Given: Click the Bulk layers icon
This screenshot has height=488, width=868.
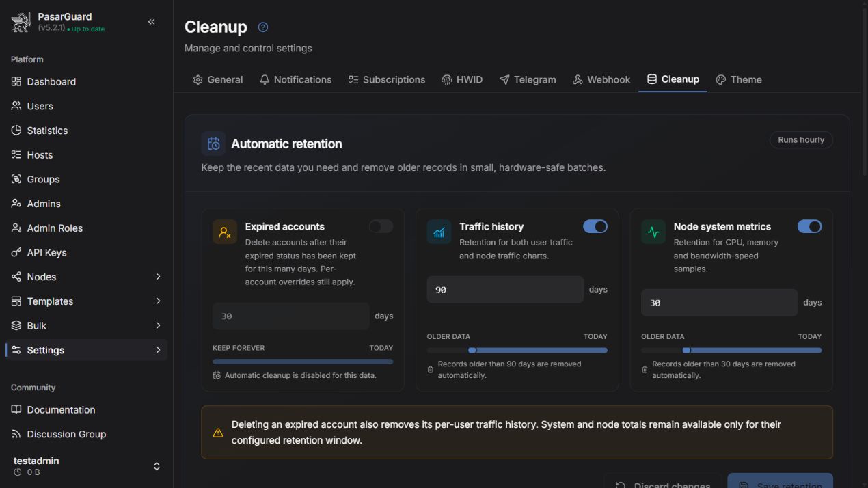Looking at the screenshot, I should pos(16,325).
